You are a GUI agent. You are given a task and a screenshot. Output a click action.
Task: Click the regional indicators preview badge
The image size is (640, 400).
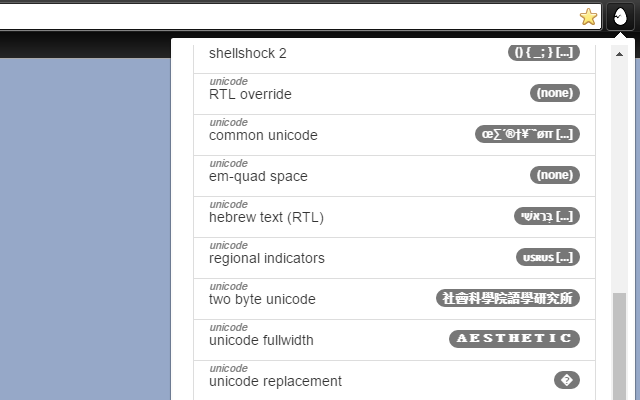pyautogui.click(x=547, y=257)
